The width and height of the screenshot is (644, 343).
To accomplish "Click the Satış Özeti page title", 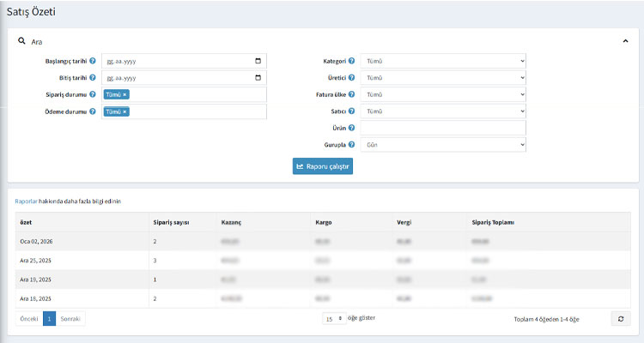I will (x=31, y=12).
